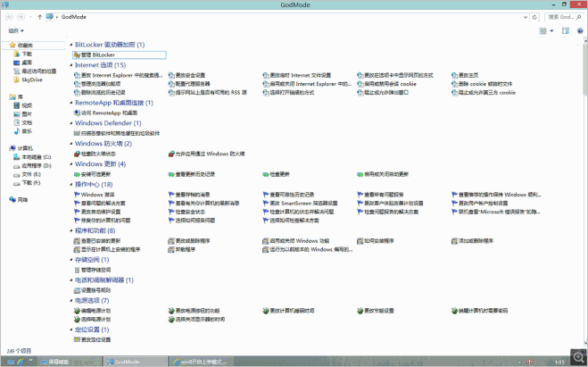Open 查看已安装的更新 item

pyautogui.click(x=97, y=240)
